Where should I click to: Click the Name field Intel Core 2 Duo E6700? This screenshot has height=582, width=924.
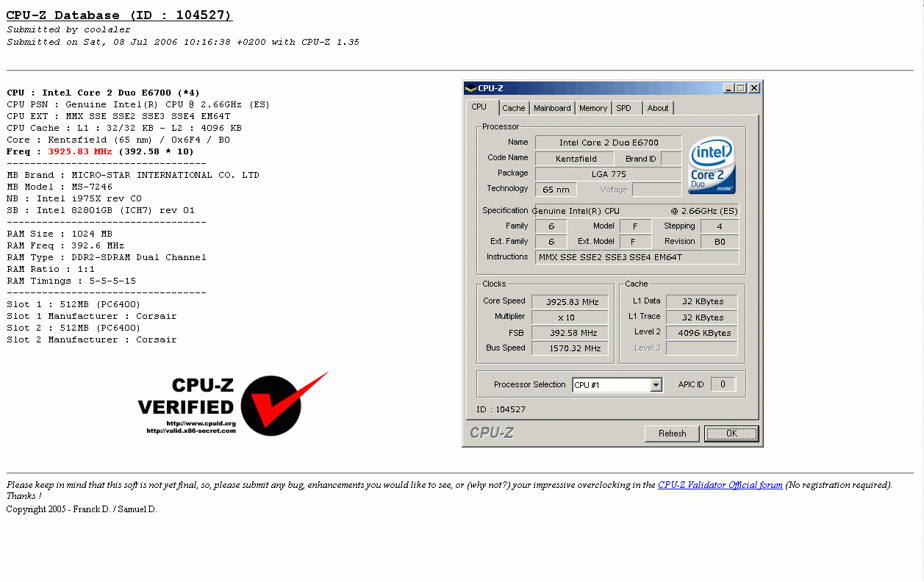pos(609,143)
